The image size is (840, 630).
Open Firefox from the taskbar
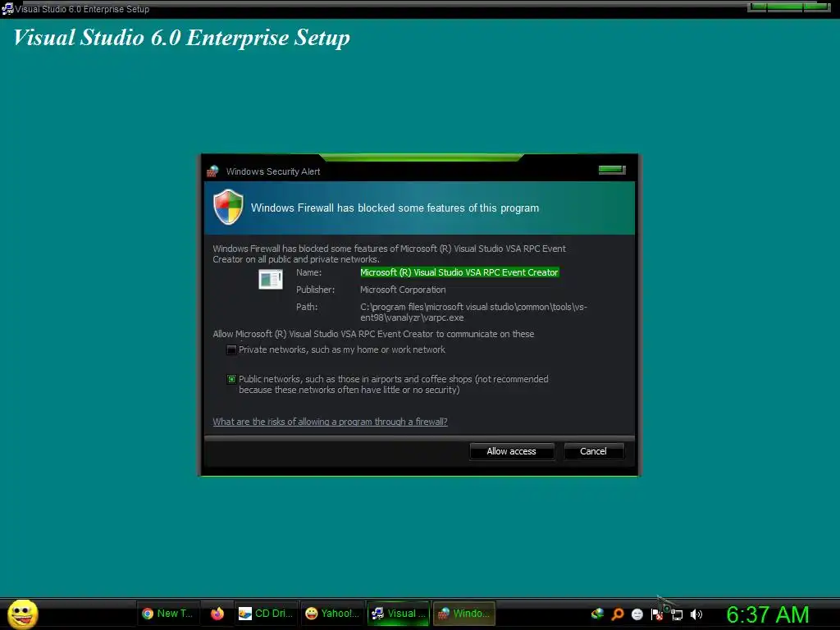coord(217,614)
